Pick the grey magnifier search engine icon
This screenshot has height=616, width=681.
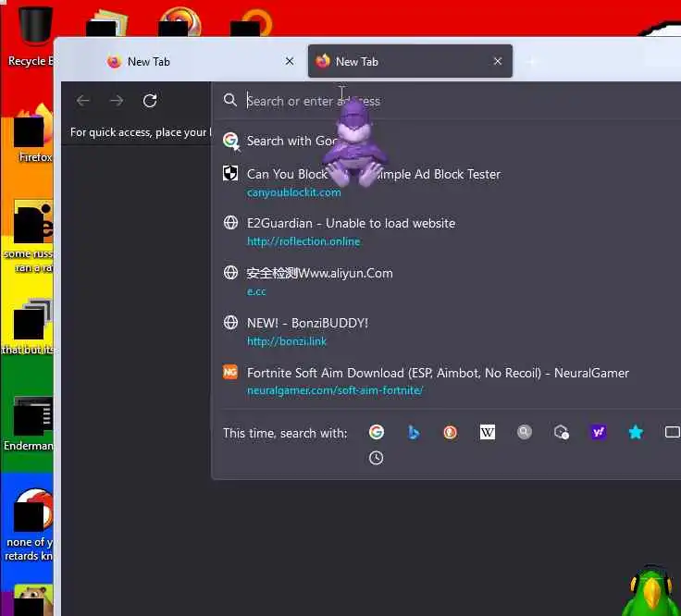pyautogui.click(x=525, y=432)
